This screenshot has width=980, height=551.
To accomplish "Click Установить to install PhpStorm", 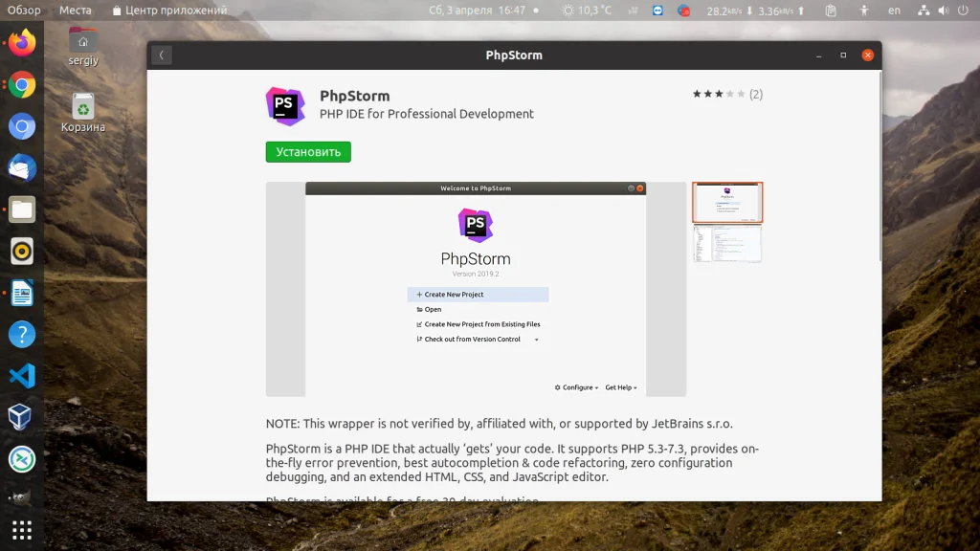I will pos(307,151).
